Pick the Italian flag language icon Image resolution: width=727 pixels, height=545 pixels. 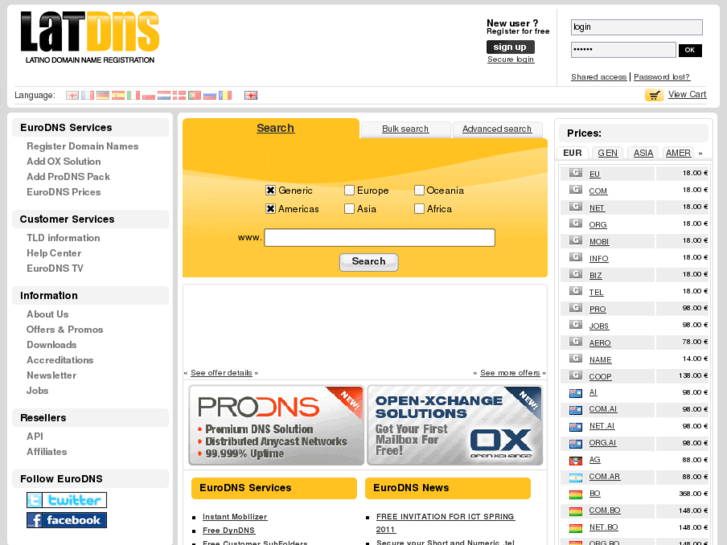coord(133,95)
